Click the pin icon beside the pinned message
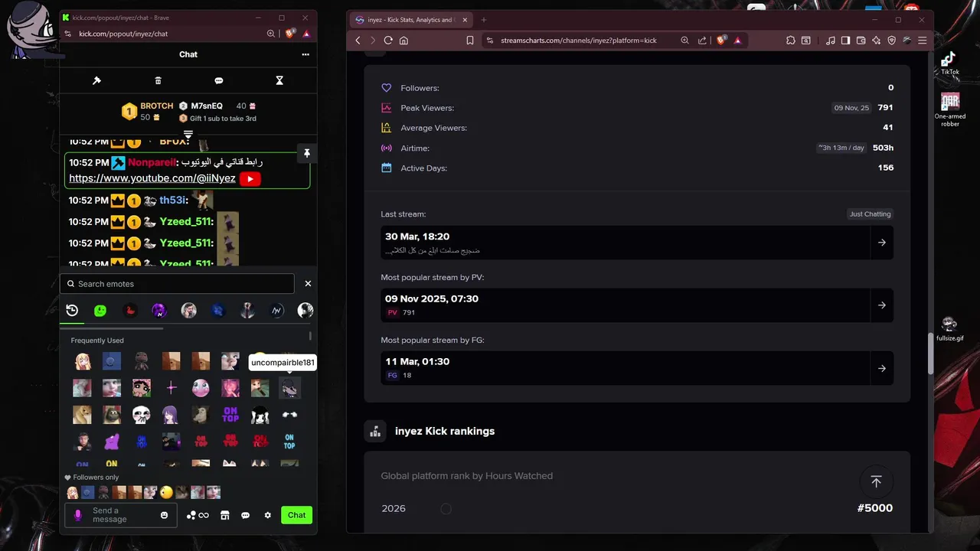 tap(306, 154)
